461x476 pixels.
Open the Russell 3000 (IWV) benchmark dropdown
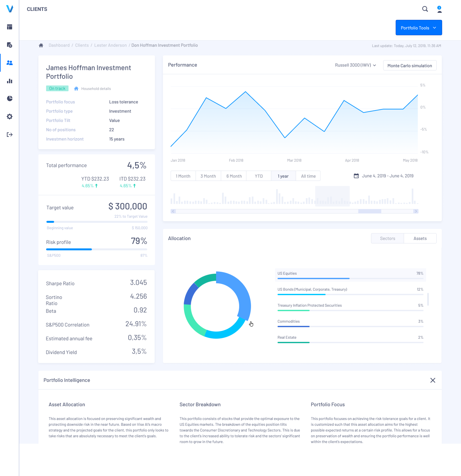click(x=355, y=65)
